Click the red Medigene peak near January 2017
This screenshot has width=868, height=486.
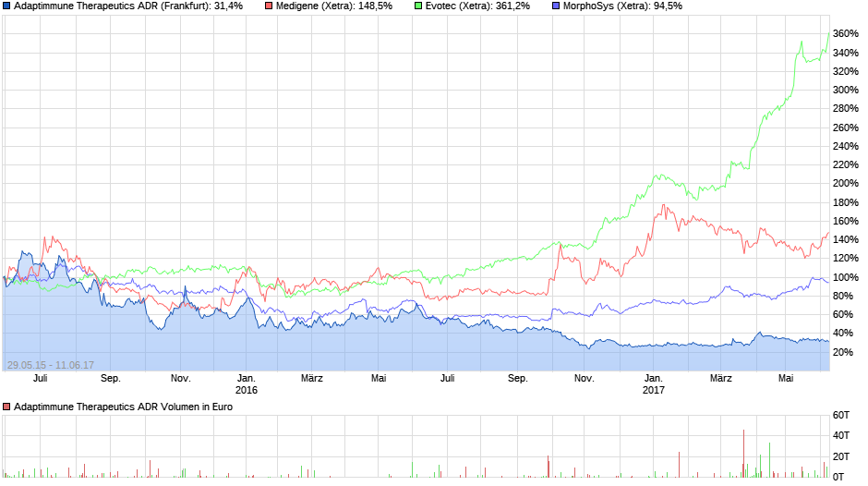tap(663, 206)
